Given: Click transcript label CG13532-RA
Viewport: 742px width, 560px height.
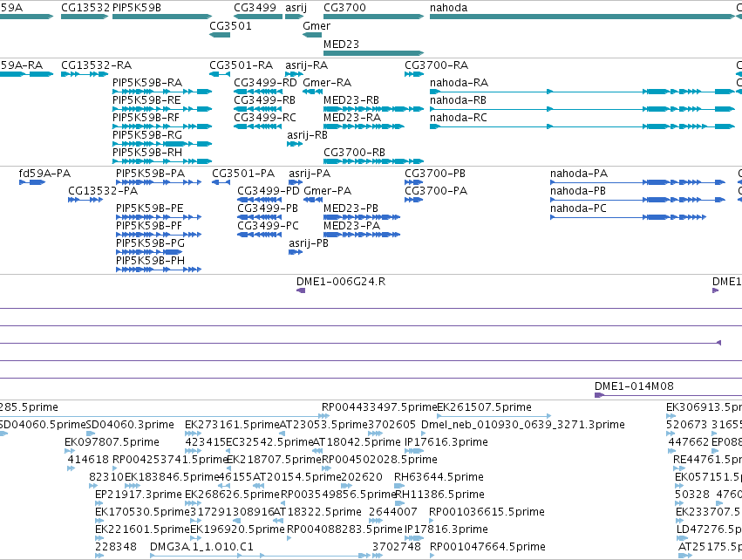Looking at the screenshot, I should (96, 65).
